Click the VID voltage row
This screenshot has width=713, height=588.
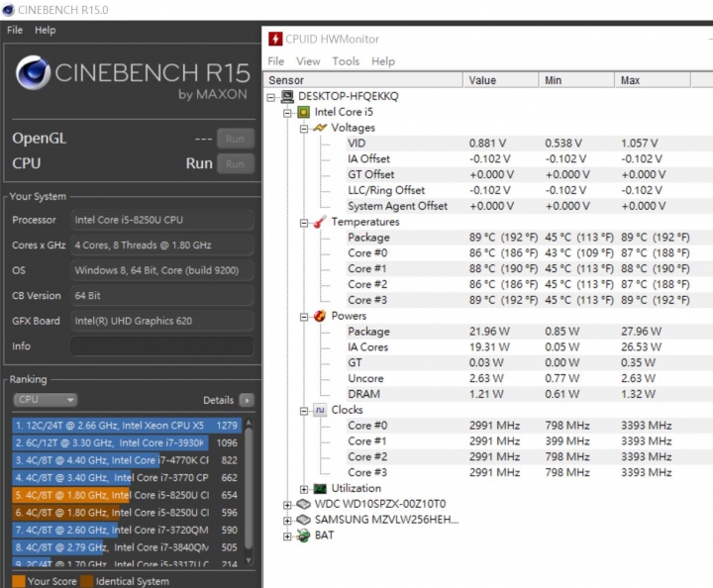click(529, 144)
